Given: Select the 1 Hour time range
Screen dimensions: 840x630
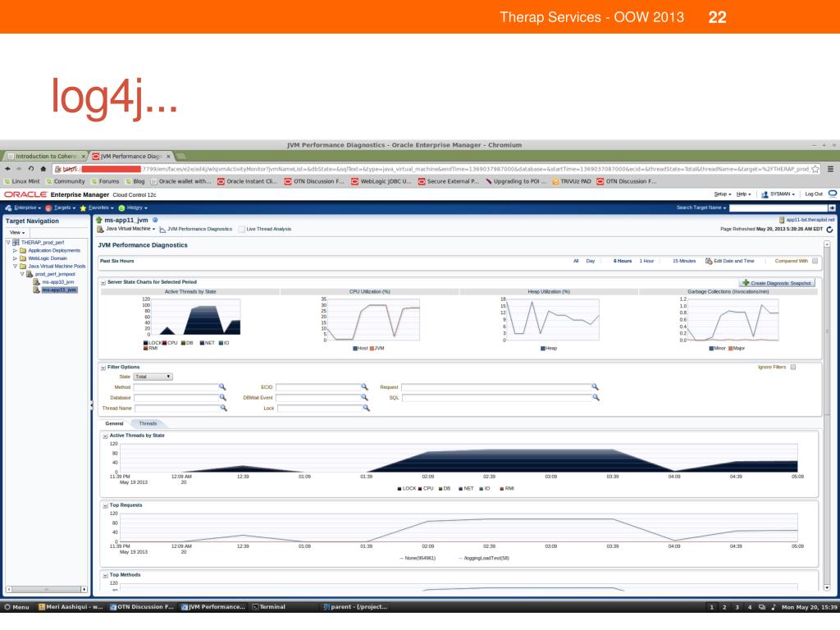Looking at the screenshot, I should [646, 261].
